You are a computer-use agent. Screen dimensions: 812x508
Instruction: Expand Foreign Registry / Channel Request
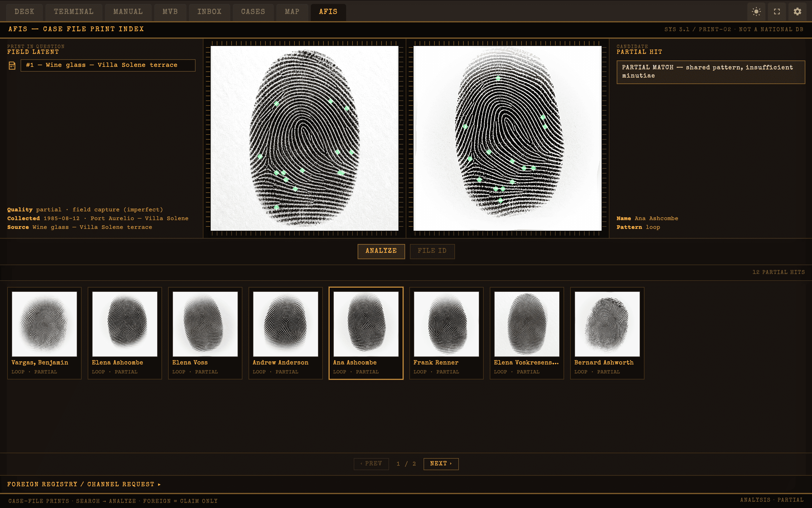click(84, 484)
